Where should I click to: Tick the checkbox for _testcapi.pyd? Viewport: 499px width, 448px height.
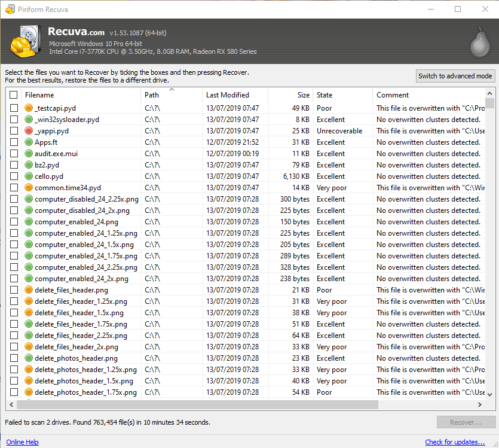14,108
